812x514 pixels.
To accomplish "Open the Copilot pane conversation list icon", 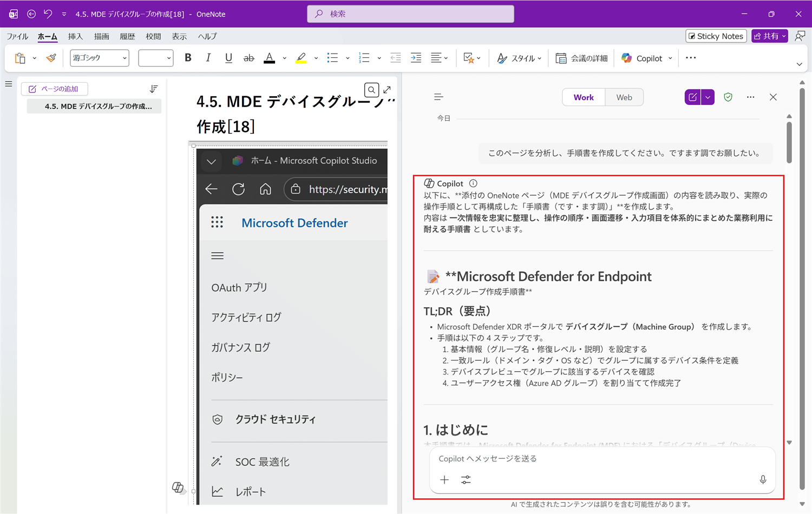I will 438,97.
